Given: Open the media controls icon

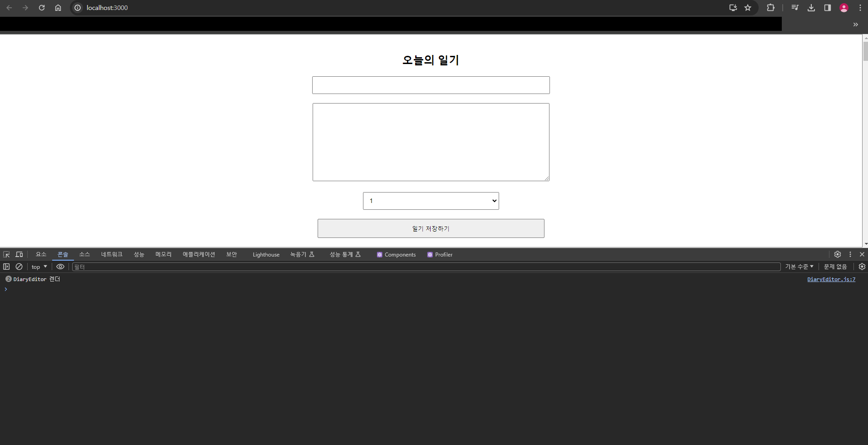Looking at the screenshot, I should (x=795, y=8).
